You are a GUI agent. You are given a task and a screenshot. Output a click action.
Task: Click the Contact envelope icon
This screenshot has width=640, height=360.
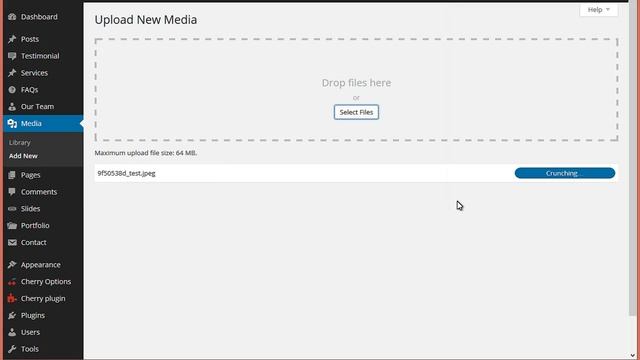[12, 242]
